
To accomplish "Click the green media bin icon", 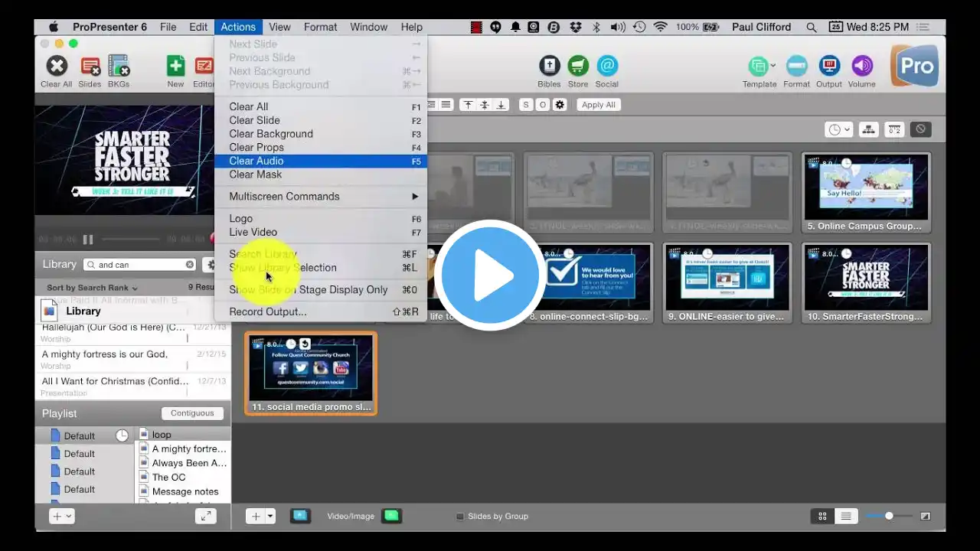I will coord(392,516).
